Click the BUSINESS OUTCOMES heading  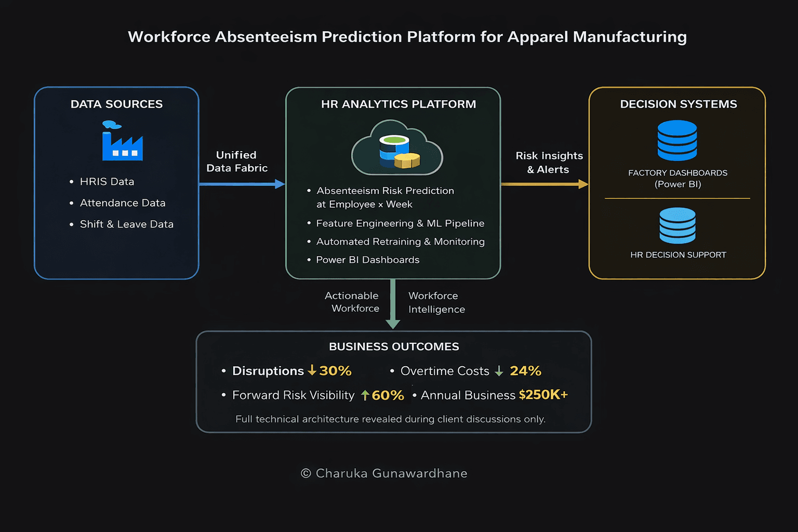[x=394, y=347]
